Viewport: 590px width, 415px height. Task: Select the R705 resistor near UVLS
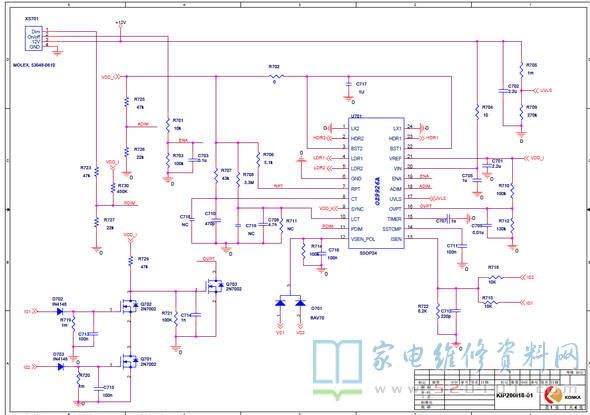click(521, 69)
